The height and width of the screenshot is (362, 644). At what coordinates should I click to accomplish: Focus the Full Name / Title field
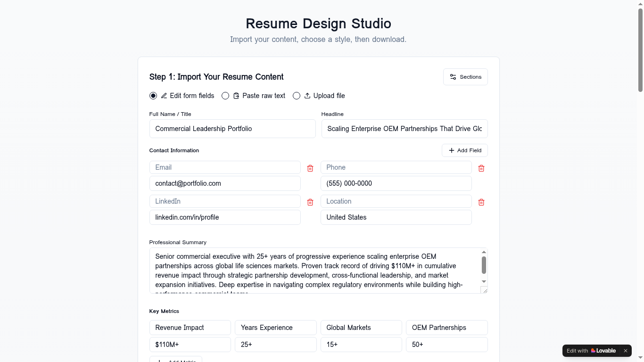[x=232, y=129]
